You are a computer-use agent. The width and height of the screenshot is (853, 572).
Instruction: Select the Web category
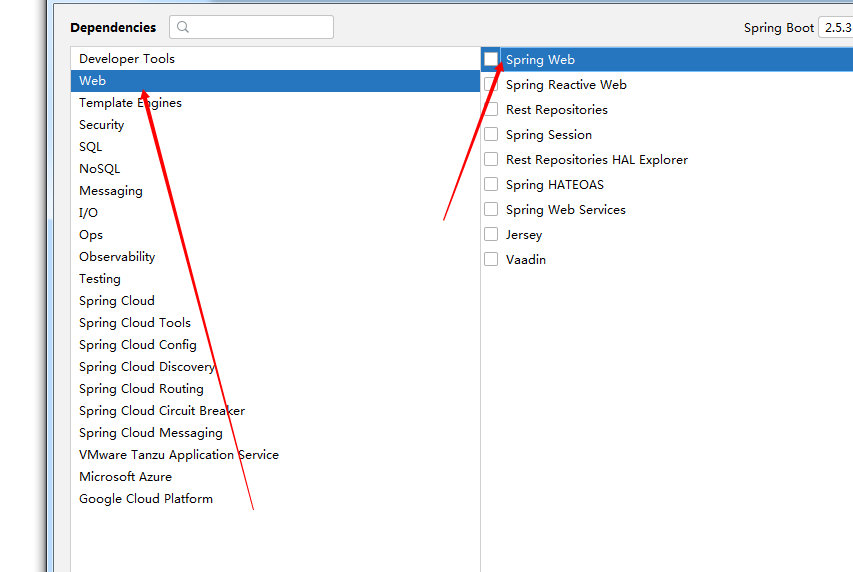[x=275, y=81]
